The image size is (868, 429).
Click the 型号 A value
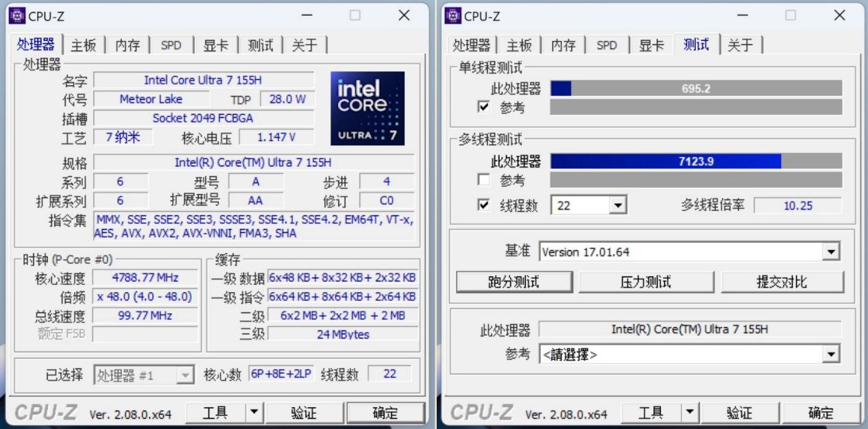coord(256,182)
